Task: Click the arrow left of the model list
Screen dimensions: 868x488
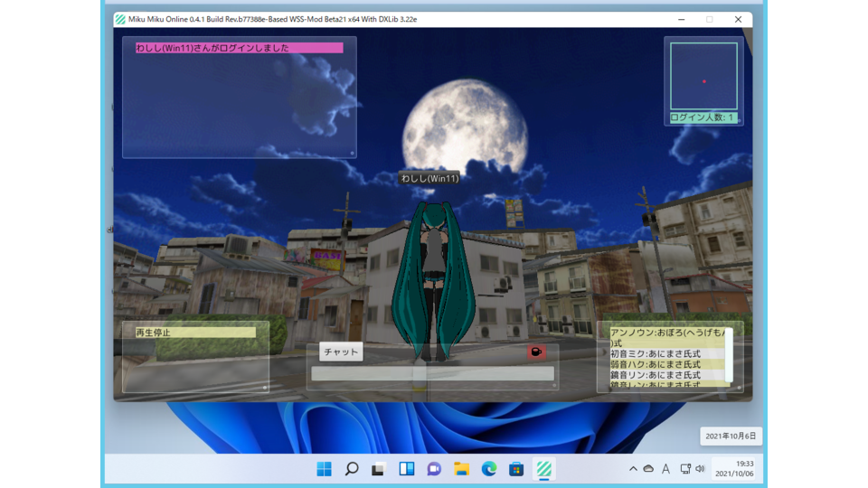Action: pos(605,352)
